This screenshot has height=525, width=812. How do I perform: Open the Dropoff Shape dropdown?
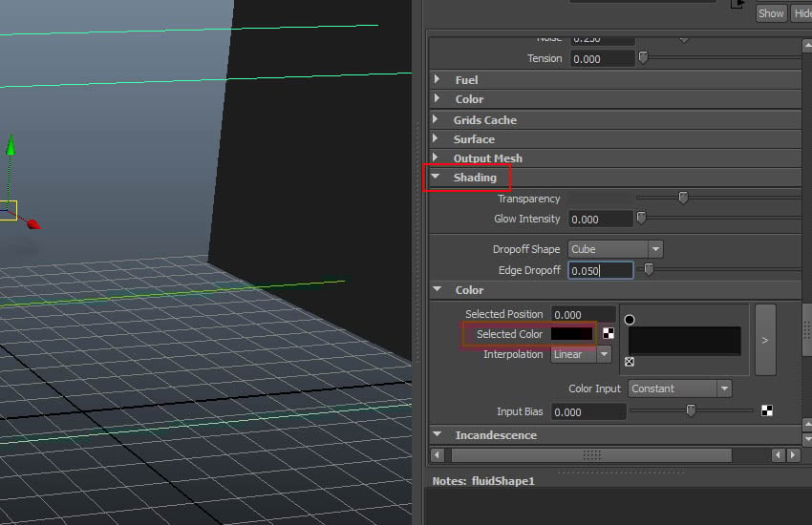point(615,249)
